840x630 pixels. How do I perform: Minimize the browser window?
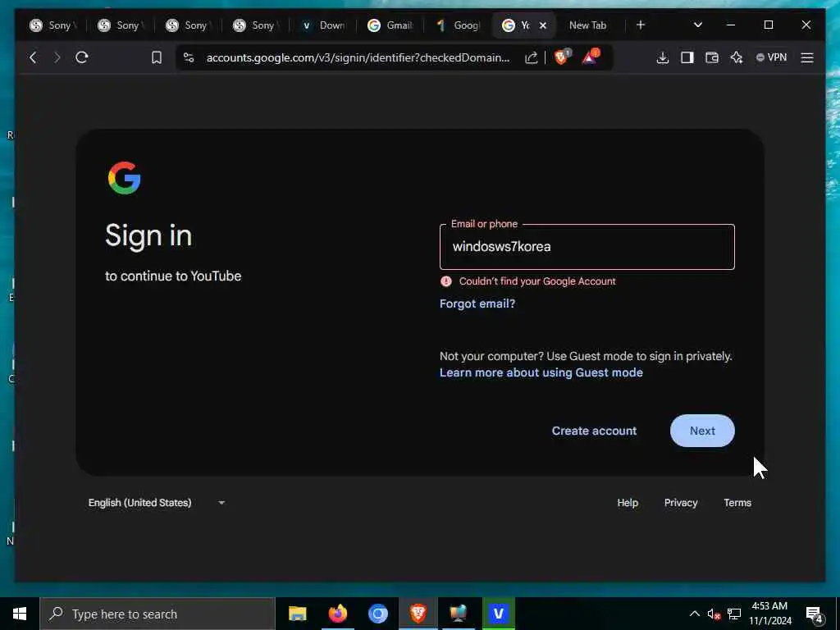(x=731, y=25)
